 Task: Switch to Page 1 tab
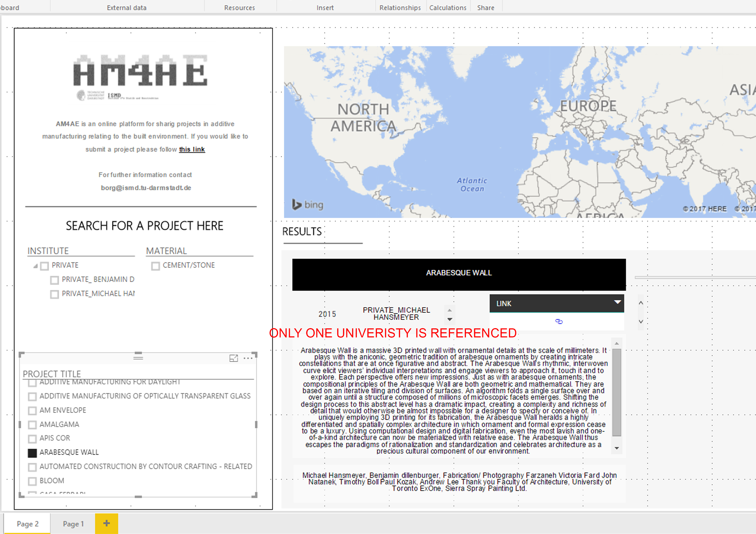pyautogui.click(x=73, y=523)
